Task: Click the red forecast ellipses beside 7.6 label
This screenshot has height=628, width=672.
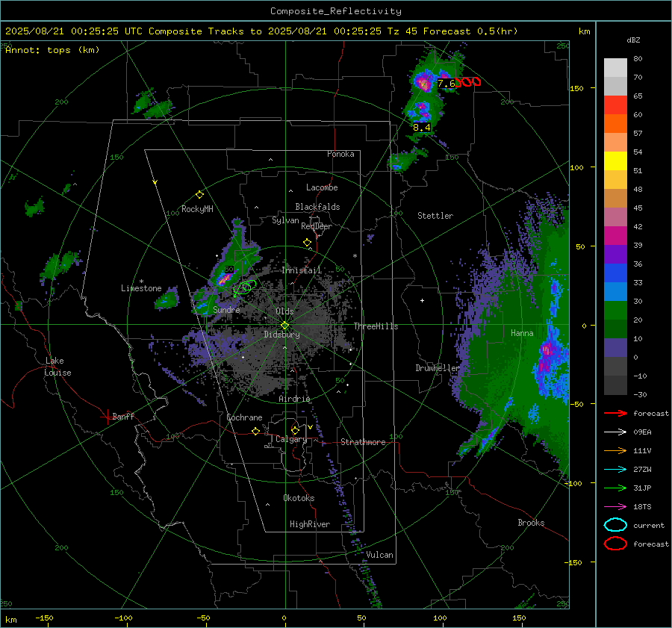Action: [468, 82]
